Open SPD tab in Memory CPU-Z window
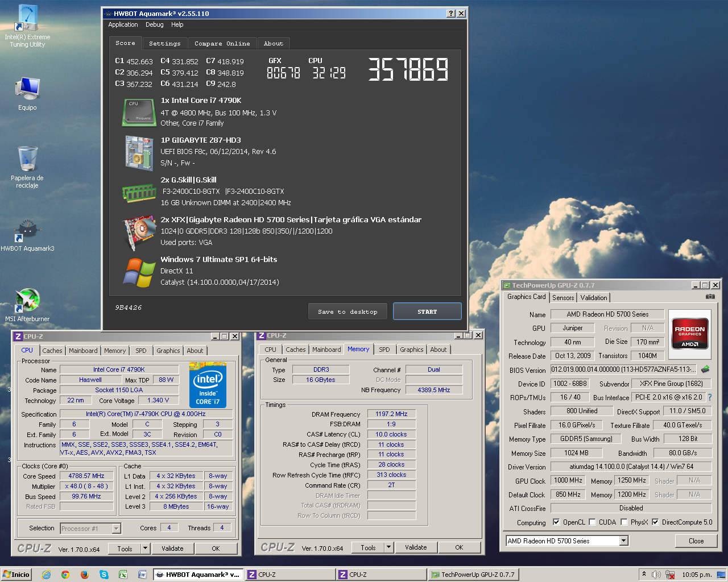Image resolution: width=728 pixels, height=582 pixels. click(x=384, y=350)
